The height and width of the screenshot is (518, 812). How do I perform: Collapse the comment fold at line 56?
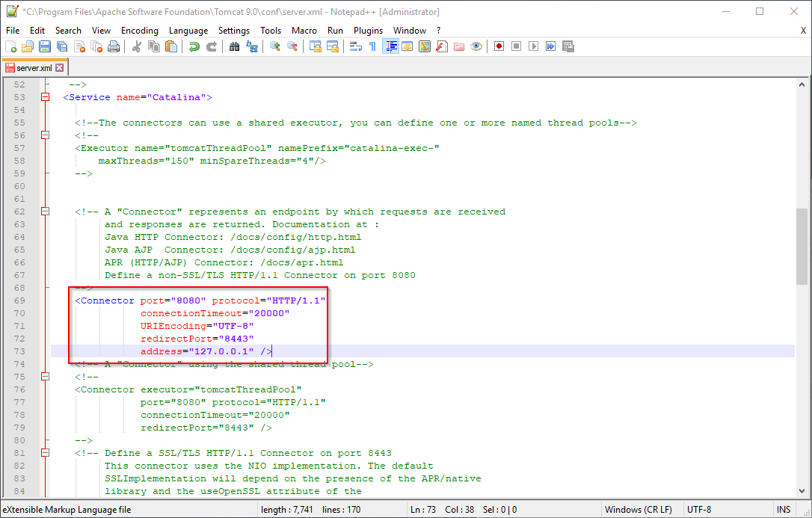[46, 135]
